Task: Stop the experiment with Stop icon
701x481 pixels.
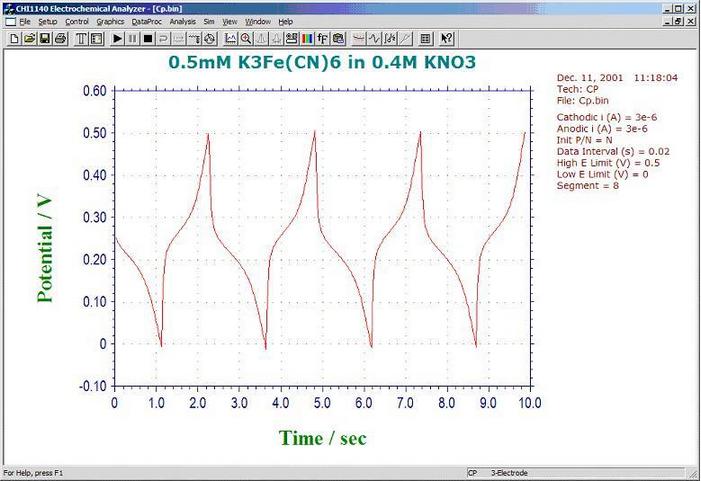Action: (148, 39)
